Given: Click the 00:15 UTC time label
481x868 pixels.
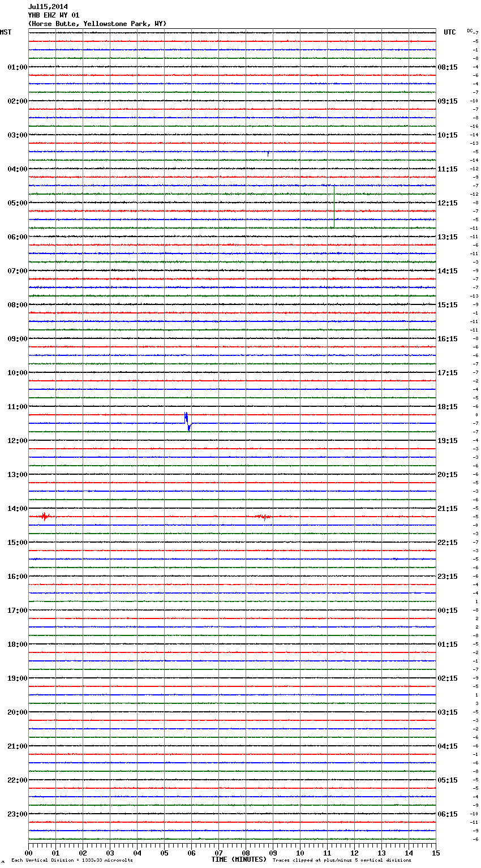Looking at the screenshot, I should point(448,611).
